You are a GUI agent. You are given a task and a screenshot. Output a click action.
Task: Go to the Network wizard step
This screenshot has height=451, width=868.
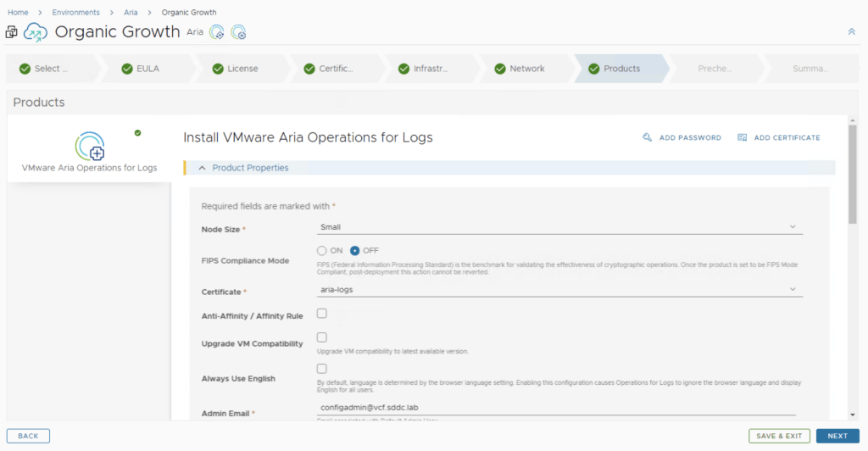click(x=526, y=69)
